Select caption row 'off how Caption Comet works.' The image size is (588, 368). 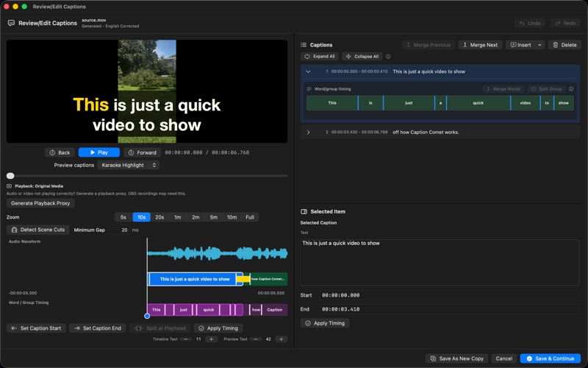click(x=440, y=132)
